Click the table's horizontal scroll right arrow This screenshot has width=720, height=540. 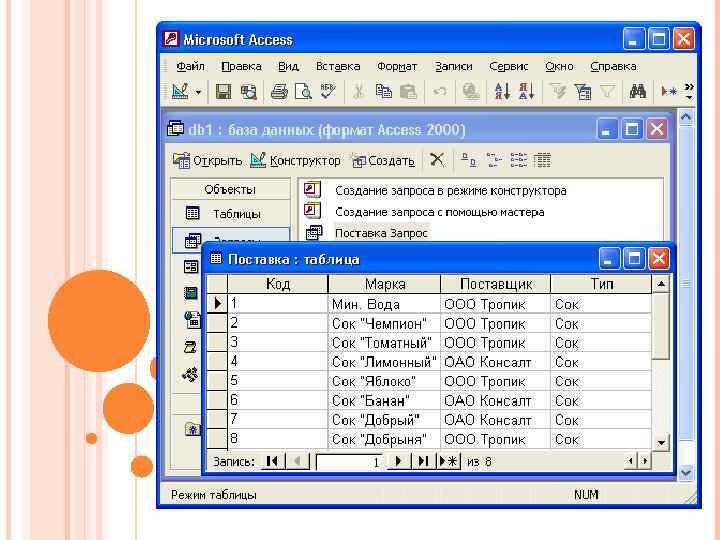646,461
